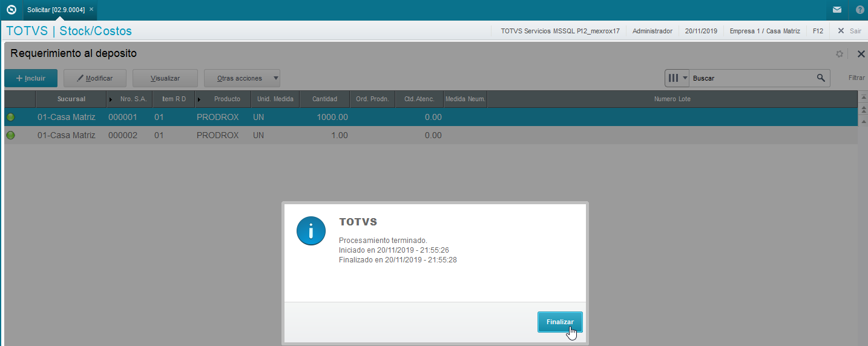Image resolution: width=868 pixels, height=346 pixels.
Task: Click the Filtrar link
Action: [856, 78]
